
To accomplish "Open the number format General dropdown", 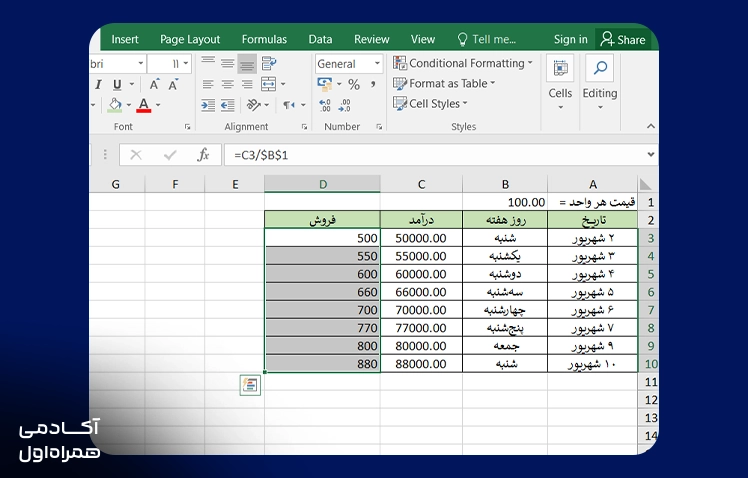I will (x=377, y=63).
